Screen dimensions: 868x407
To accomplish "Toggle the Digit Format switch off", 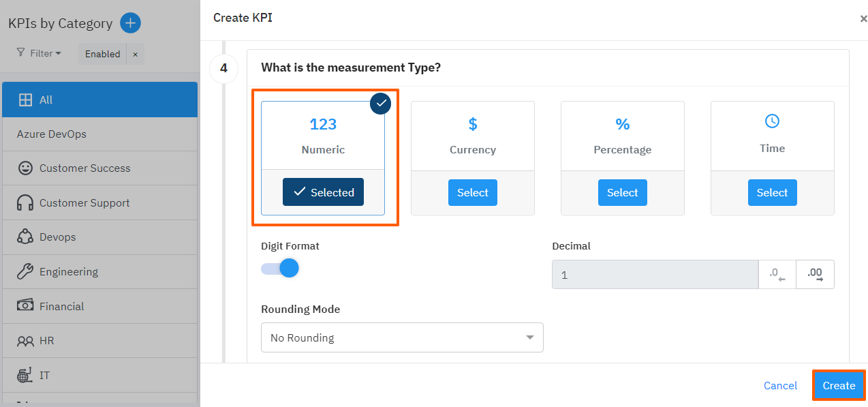I will point(279,268).
